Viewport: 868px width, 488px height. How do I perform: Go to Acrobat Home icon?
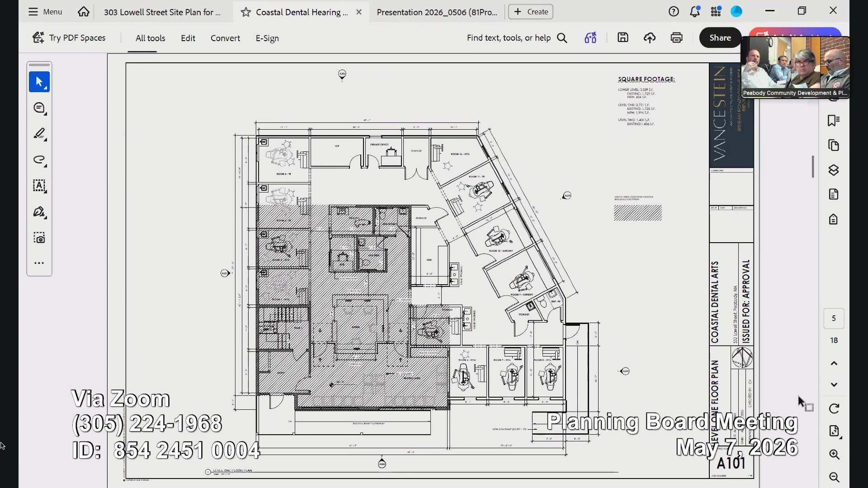click(x=83, y=12)
